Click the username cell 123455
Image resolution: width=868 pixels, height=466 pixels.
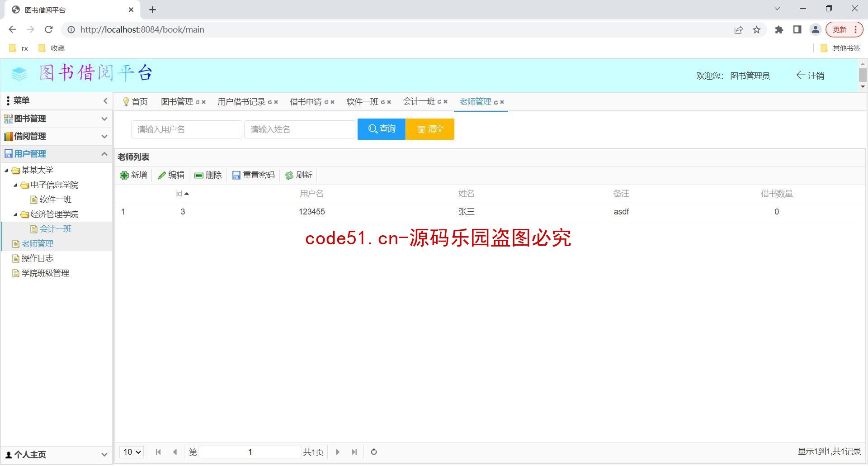point(311,212)
